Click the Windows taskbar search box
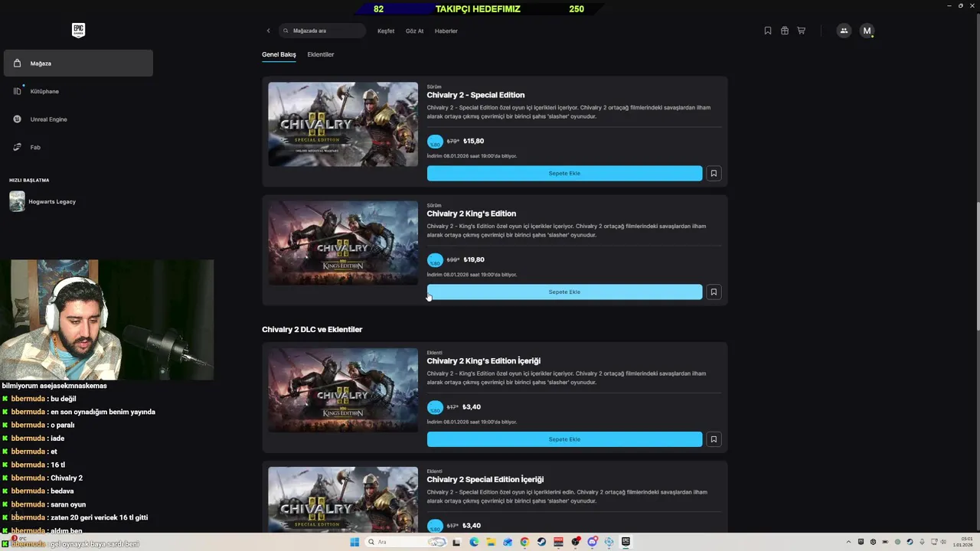Image resolution: width=980 pixels, height=551 pixels. [405, 542]
